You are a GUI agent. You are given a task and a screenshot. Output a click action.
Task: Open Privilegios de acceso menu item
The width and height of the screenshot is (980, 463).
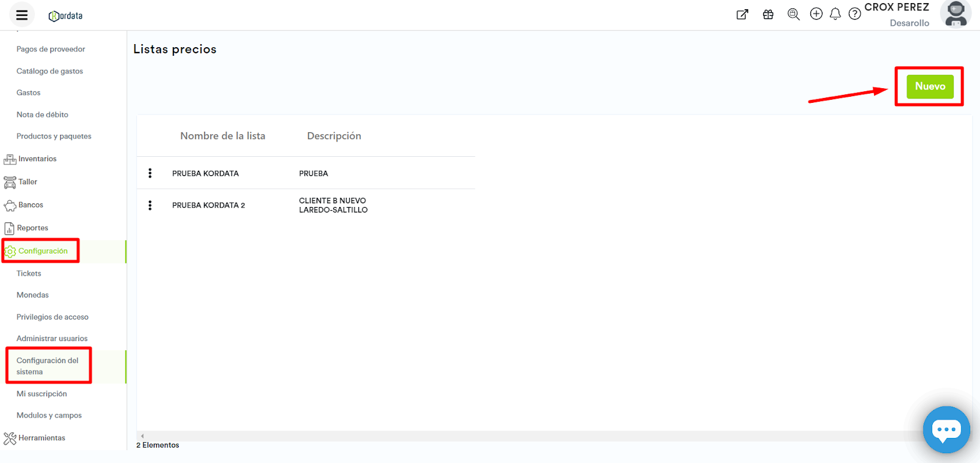coord(52,317)
